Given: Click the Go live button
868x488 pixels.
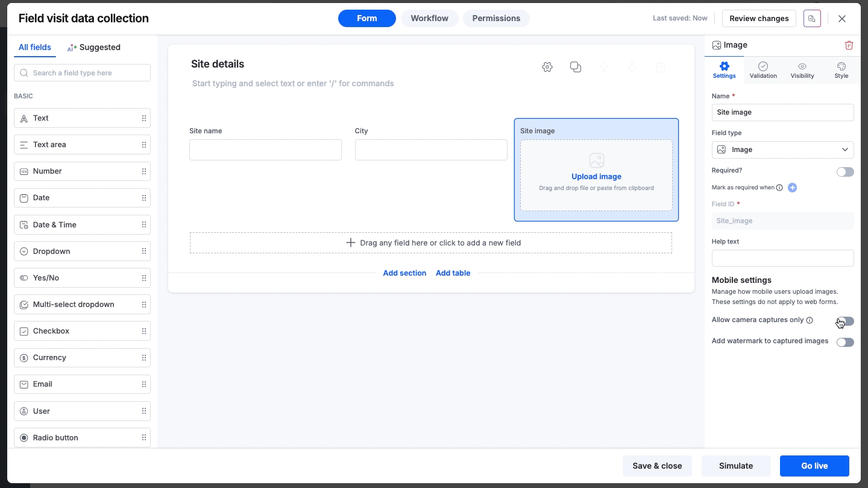Looking at the screenshot, I should point(814,466).
